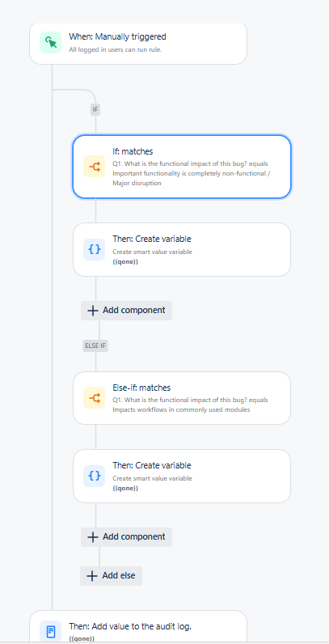
Task: Click the ELSE IF branch label badge
Action: coord(95,345)
